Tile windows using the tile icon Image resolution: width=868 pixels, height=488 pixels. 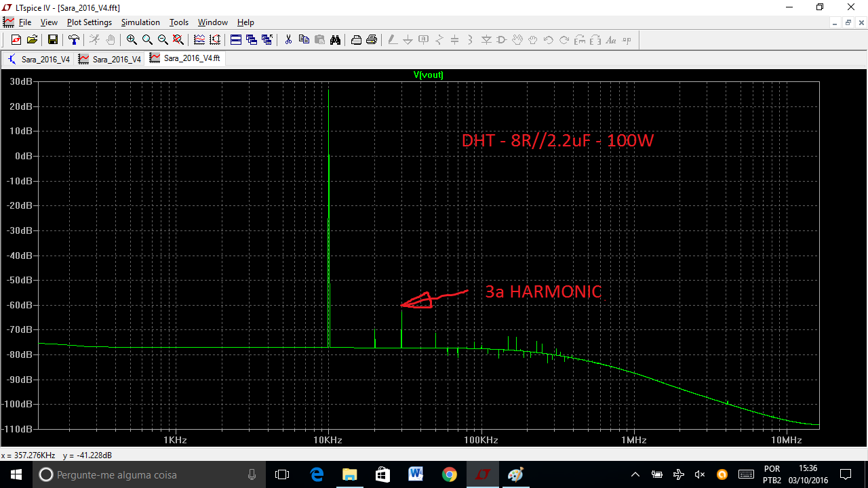(x=236, y=40)
